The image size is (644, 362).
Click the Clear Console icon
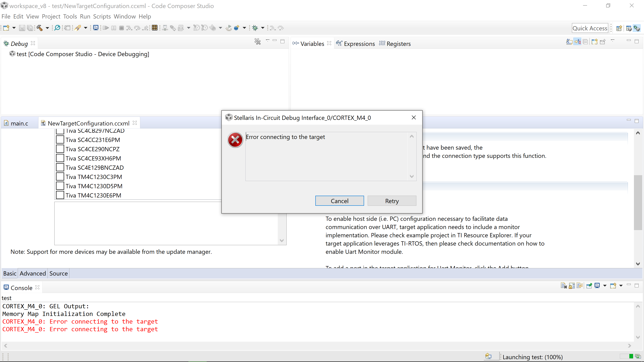pos(564,286)
